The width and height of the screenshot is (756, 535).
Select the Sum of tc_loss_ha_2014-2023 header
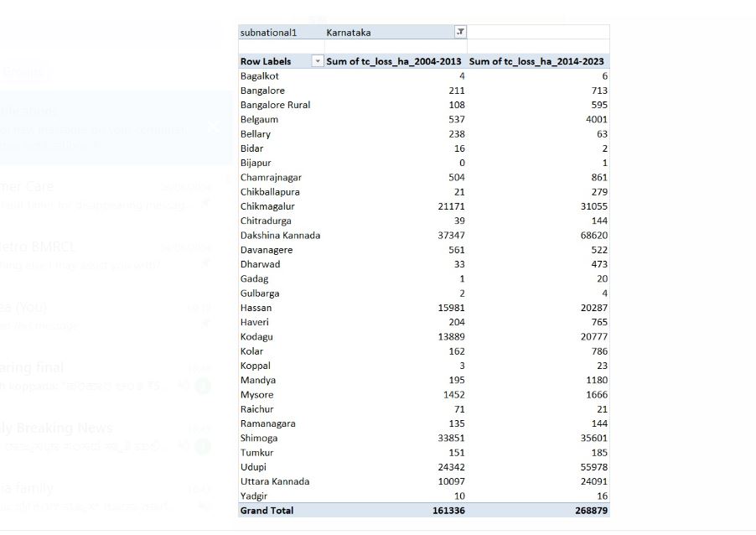536,62
